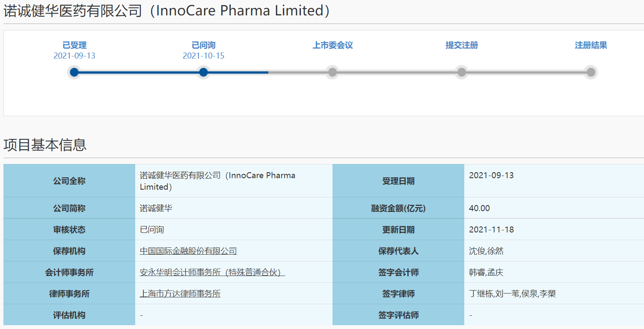Click the 保荐代表人 header cell
The height and width of the screenshot is (329, 644).
pos(398,251)
